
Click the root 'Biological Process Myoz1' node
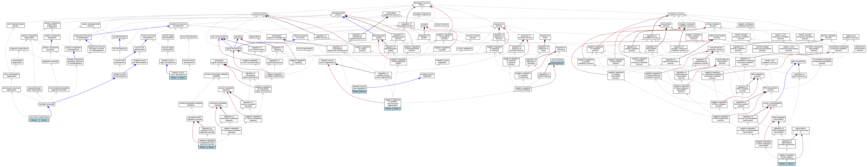(422, 4)
